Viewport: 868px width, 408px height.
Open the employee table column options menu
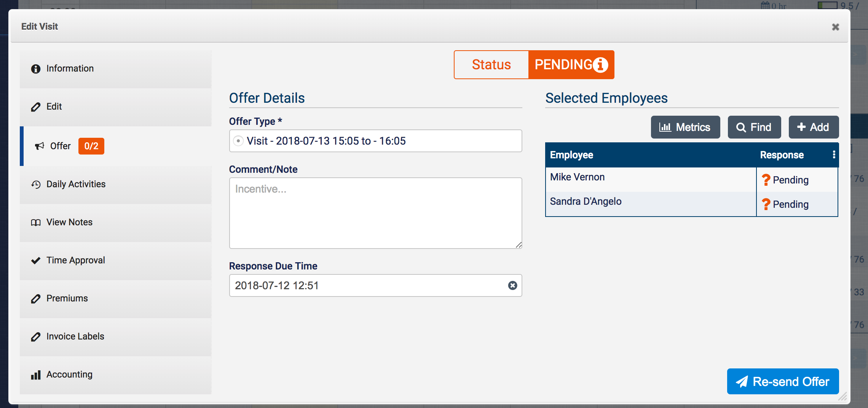pyautogui.click(x=834, y=155)
